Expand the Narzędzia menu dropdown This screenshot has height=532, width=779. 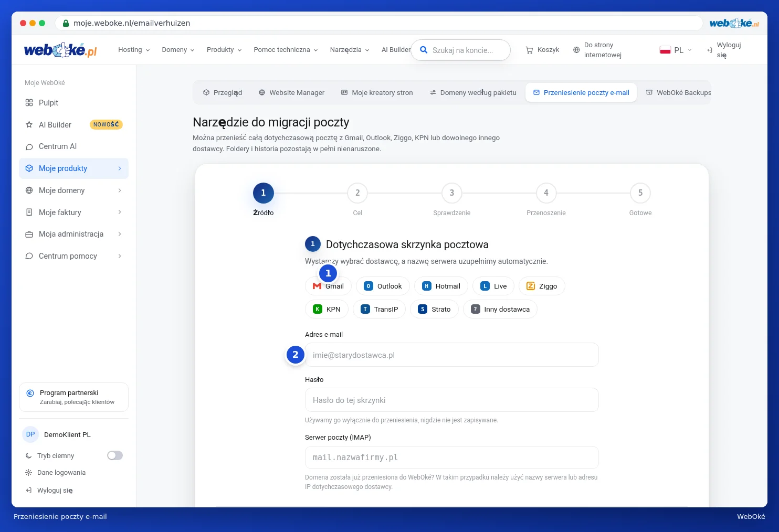click(x=350, y=50)
